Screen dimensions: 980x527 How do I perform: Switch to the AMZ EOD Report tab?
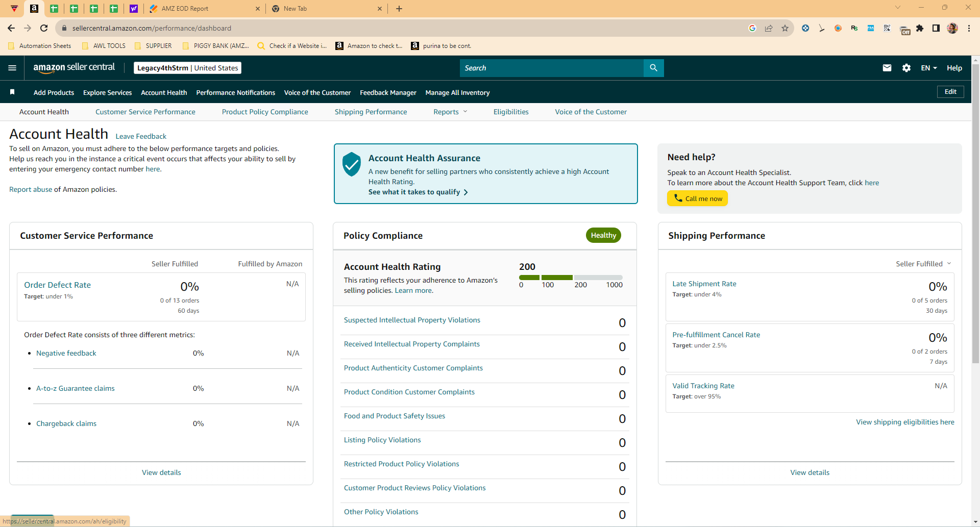[204, 9]
